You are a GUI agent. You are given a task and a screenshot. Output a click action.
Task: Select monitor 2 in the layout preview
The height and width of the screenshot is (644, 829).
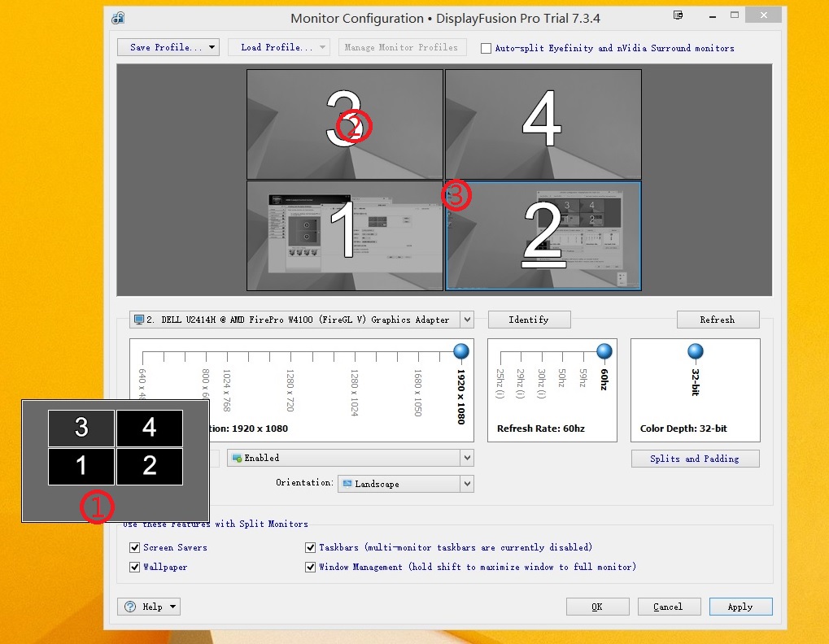543,236
